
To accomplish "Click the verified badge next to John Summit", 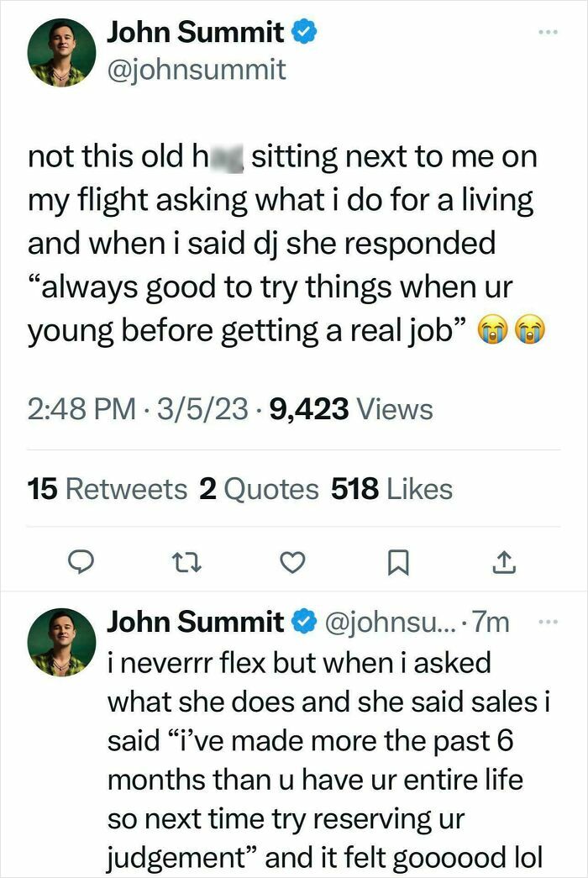I will [304, 32].
